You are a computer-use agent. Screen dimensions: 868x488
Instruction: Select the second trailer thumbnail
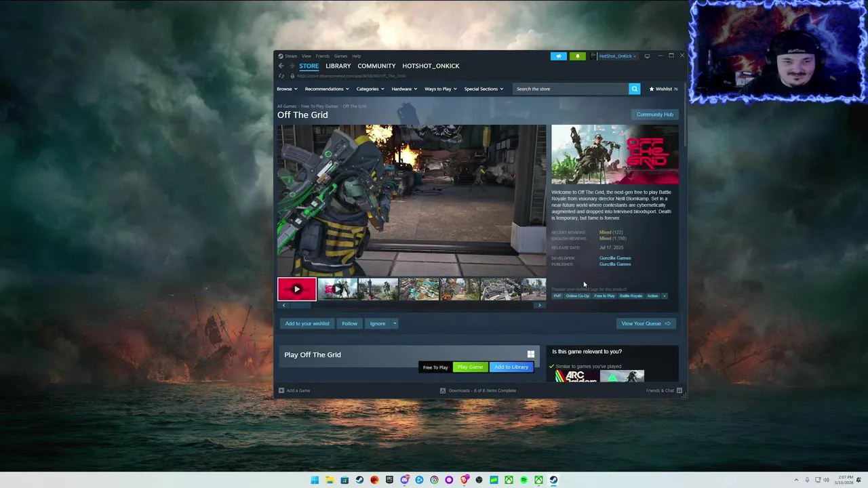point(337,289)
